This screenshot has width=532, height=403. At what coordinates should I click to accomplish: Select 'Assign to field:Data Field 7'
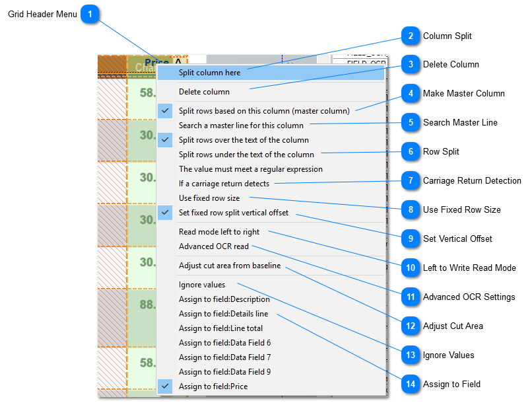click(x=271, y=357)
